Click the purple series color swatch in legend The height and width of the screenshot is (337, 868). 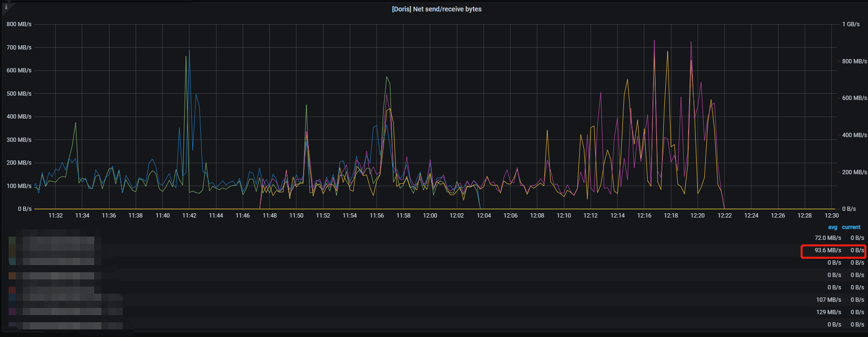pos(12,312)
